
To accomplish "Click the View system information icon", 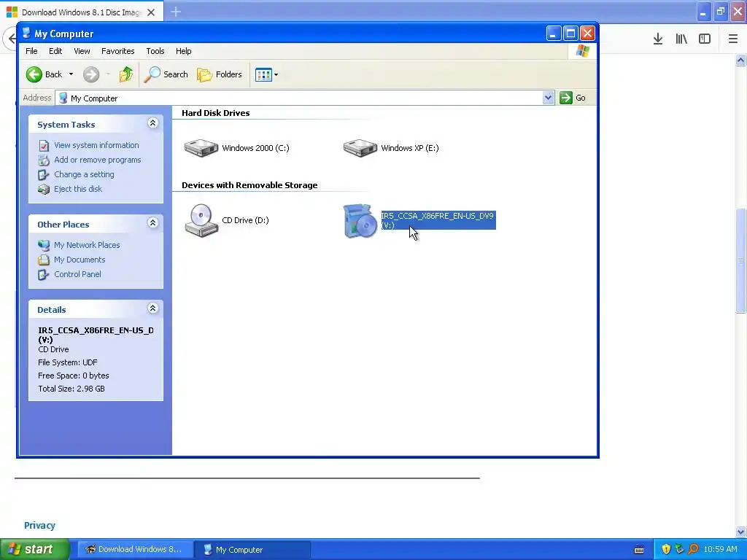I will pos(44,146).
